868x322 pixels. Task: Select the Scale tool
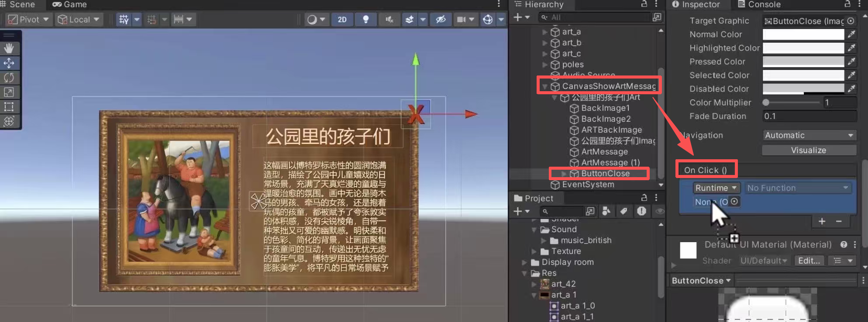coord(9,92)
